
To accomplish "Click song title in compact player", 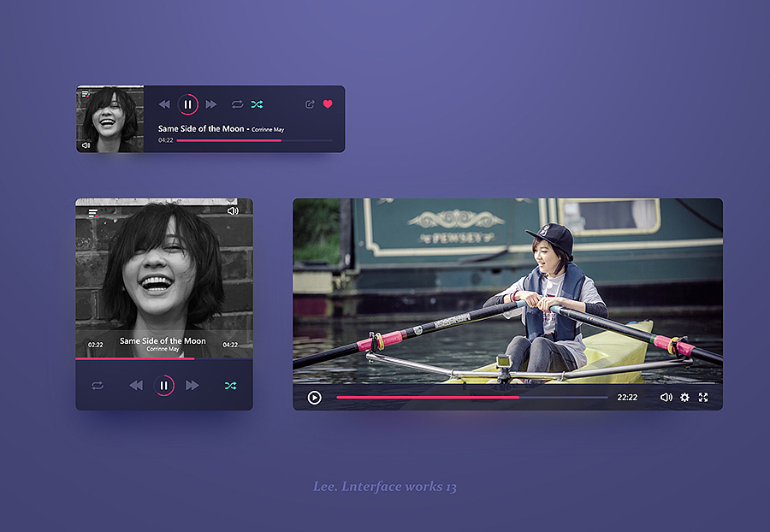I will [201, 128].
